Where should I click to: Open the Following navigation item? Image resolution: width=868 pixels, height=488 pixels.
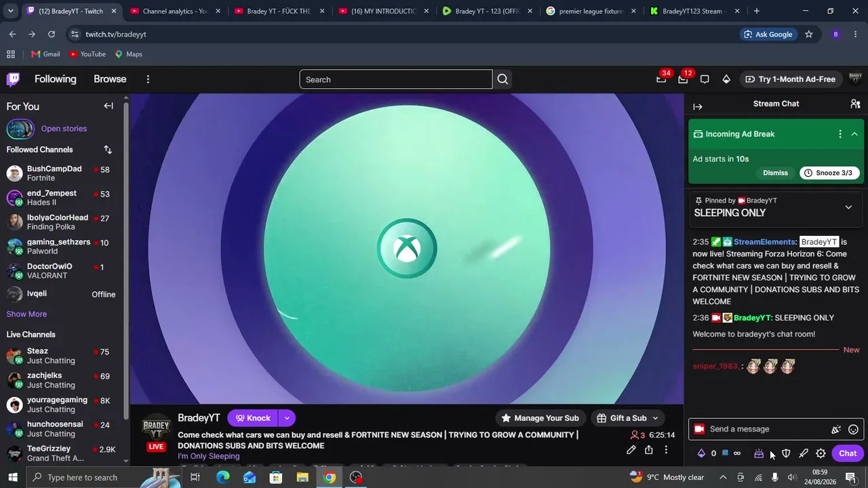click(x=56, y=79)
